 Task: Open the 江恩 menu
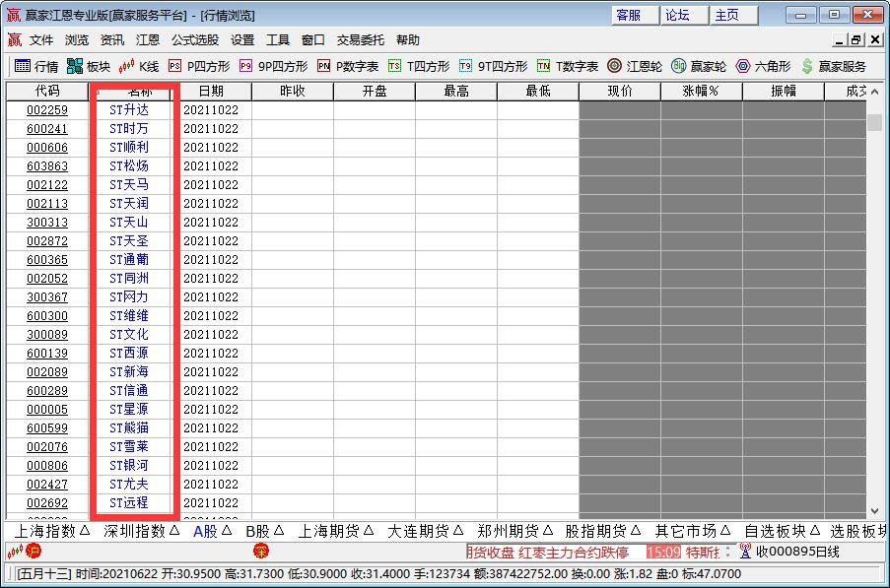[x=148, y=39]
